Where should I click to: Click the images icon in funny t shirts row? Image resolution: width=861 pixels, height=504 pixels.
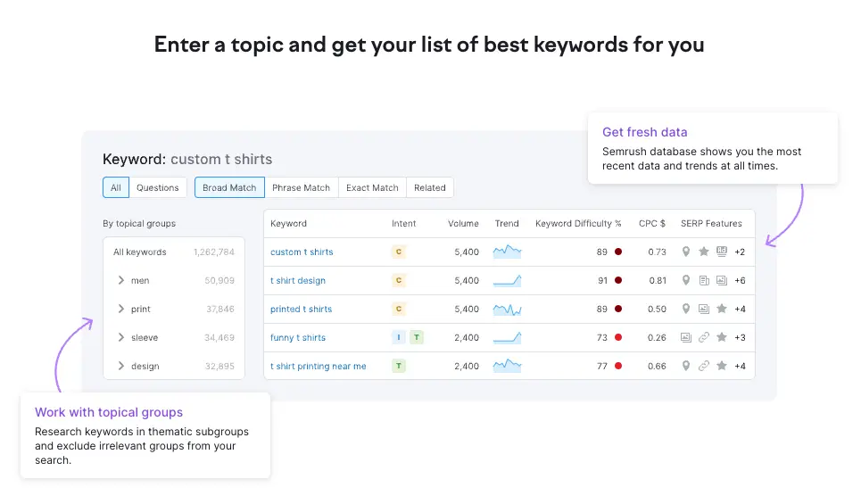coord(686,337)
